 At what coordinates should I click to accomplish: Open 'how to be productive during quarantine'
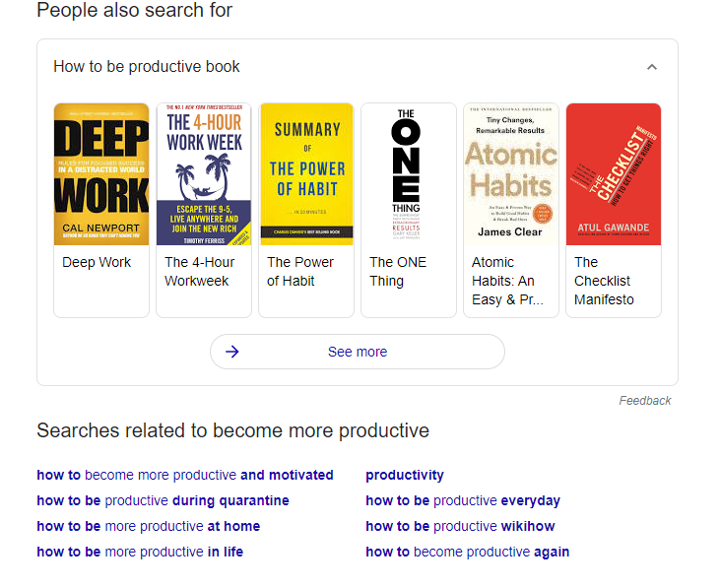pos(164,500)
